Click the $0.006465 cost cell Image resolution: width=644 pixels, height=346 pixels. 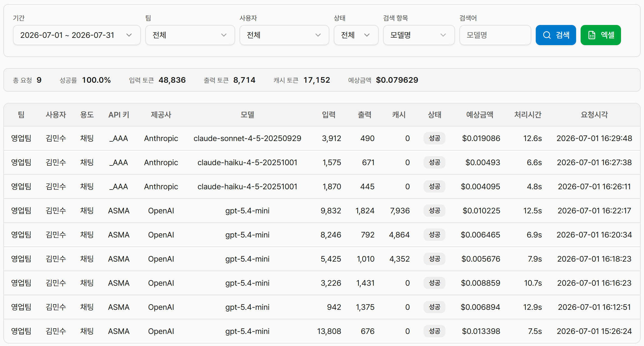480,235
